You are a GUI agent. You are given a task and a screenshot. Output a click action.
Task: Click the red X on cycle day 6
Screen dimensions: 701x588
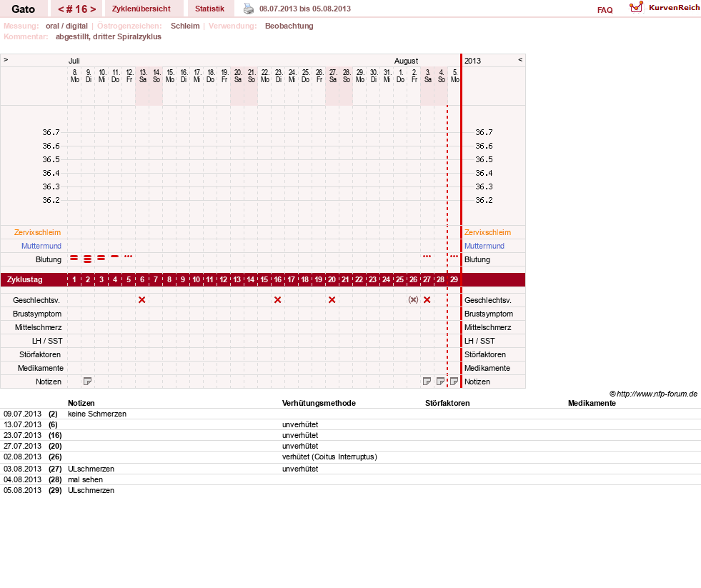pos(141,300)
